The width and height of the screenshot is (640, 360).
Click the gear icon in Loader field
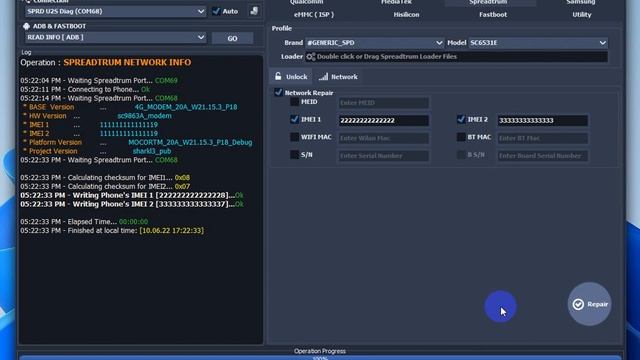(311, 57)
